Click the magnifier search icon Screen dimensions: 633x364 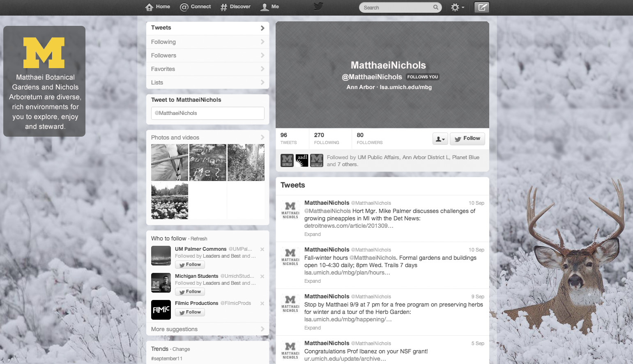click(436, 7)
